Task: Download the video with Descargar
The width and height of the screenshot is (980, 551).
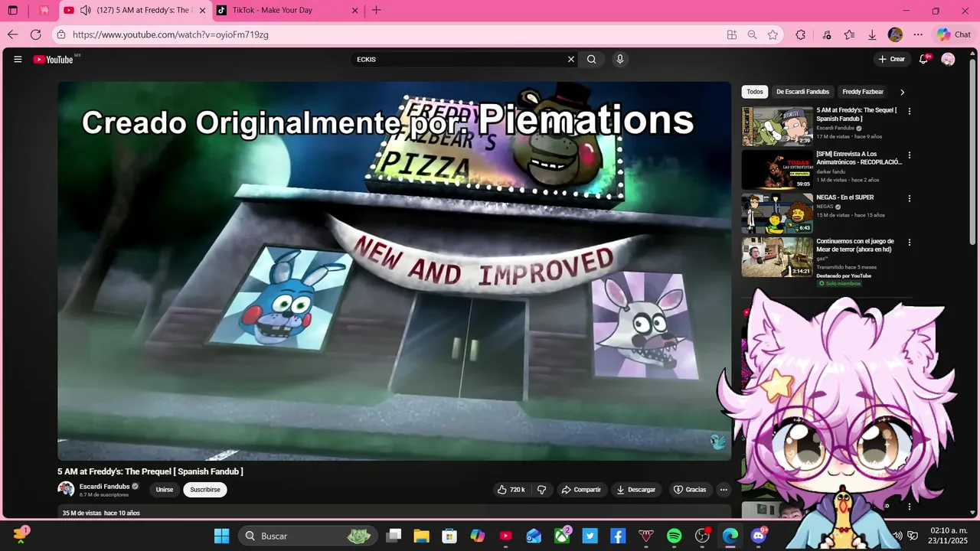Action: [x=636, y=489]
